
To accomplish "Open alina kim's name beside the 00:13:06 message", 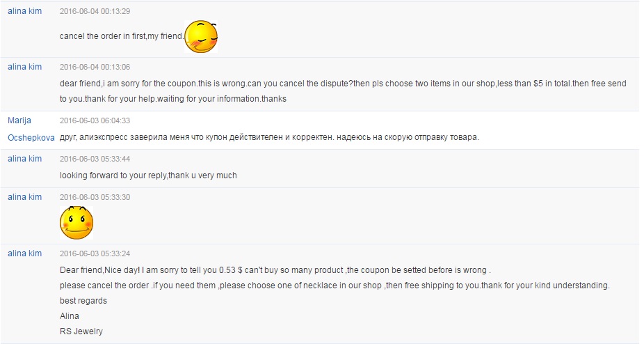I will click(x=24, y=67).
